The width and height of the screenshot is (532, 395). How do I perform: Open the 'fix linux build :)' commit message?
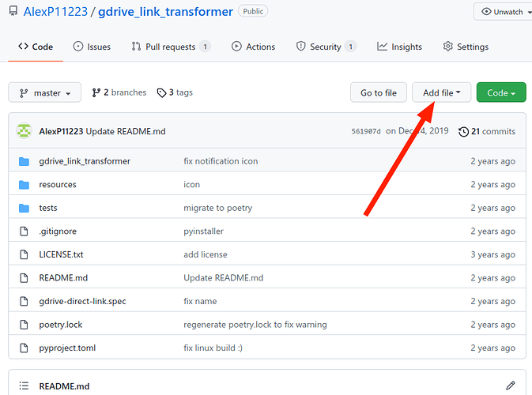213,348
